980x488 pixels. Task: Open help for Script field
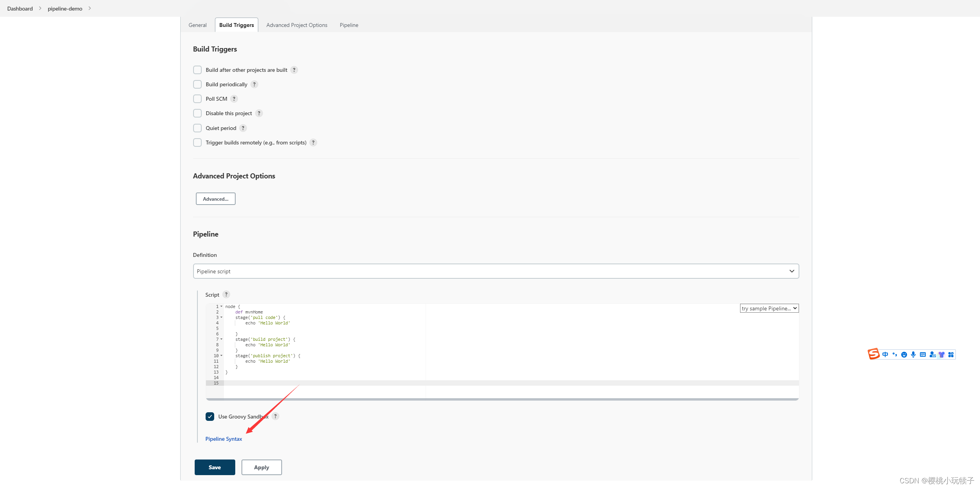pyautogui.click(x=226, y=294)
